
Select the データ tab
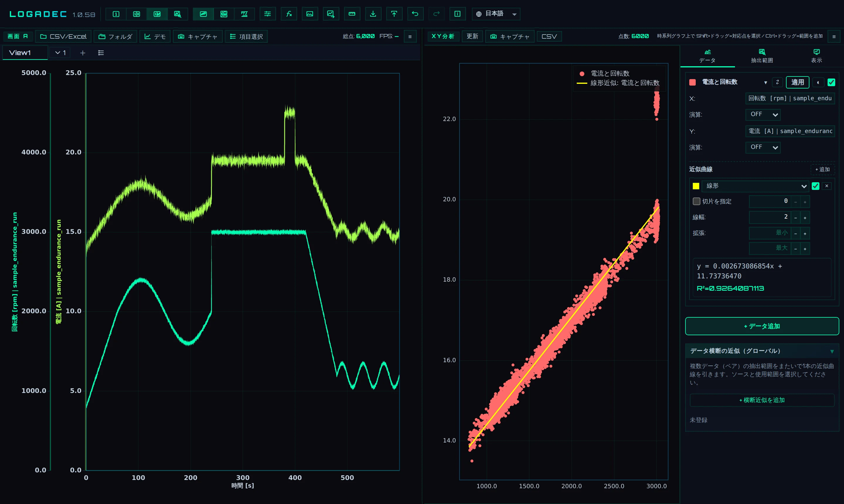[707, 56]
